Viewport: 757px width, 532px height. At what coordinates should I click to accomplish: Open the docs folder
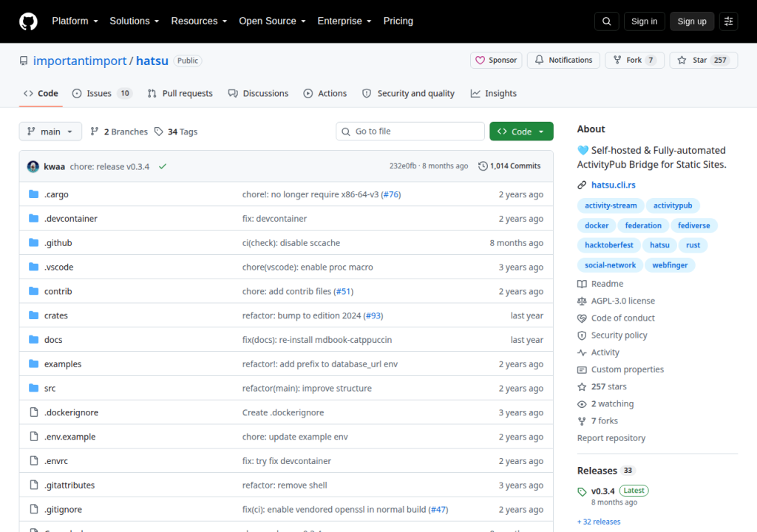(x=53, y=339)
